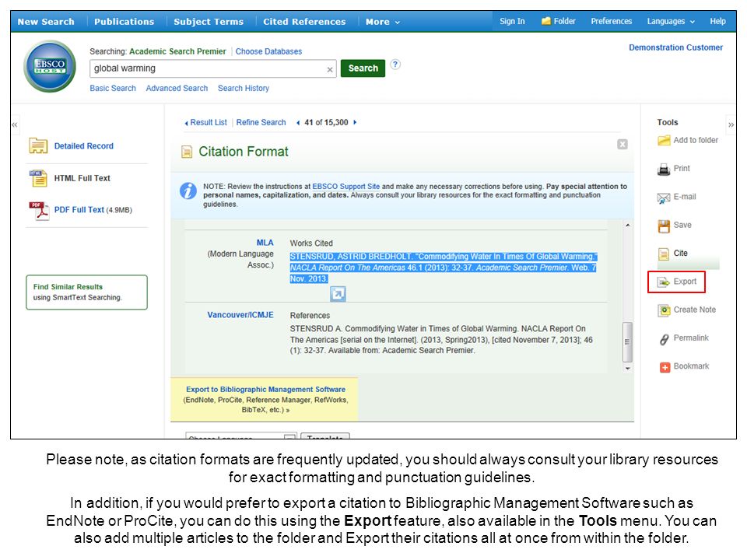
Task: Click the Export tool icon
Action: point(664,282)
